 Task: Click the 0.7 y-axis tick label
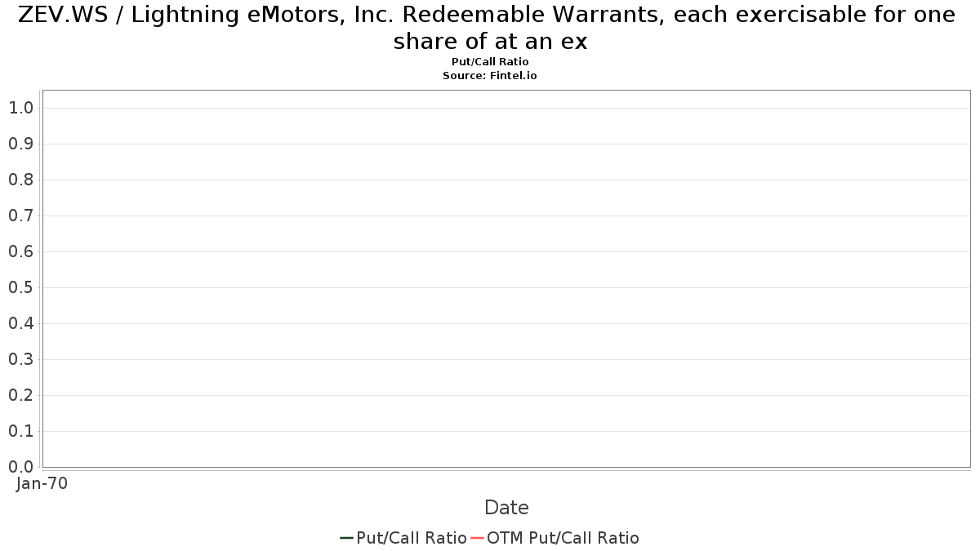click(20, 216)
